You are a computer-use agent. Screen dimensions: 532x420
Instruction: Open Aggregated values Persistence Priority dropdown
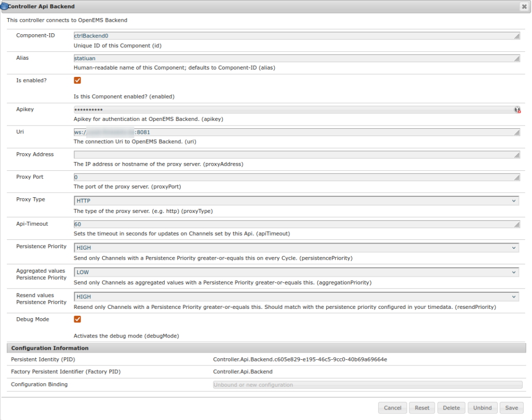click(296, 272)
